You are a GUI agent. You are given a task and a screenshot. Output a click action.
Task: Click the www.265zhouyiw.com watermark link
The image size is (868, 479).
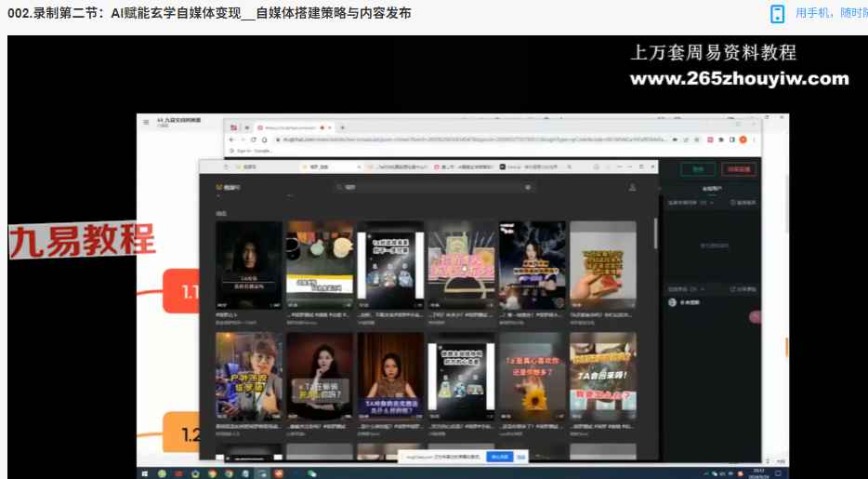[739, 79]
